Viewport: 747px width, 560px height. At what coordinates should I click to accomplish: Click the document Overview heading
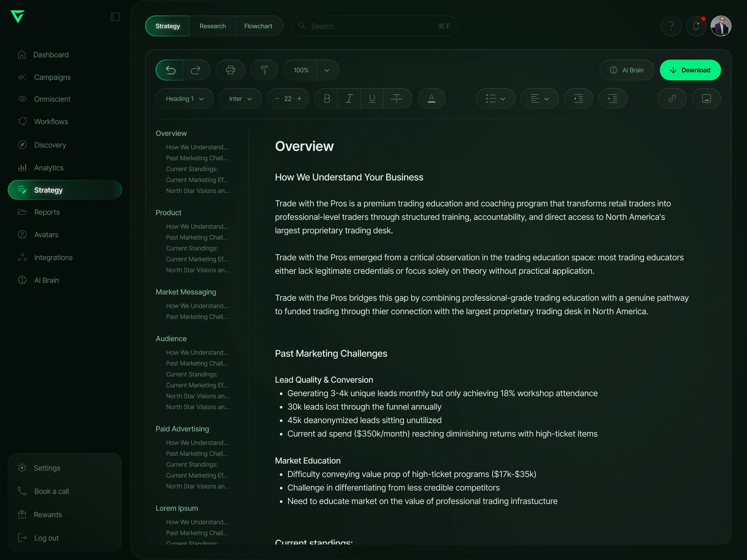304,146
